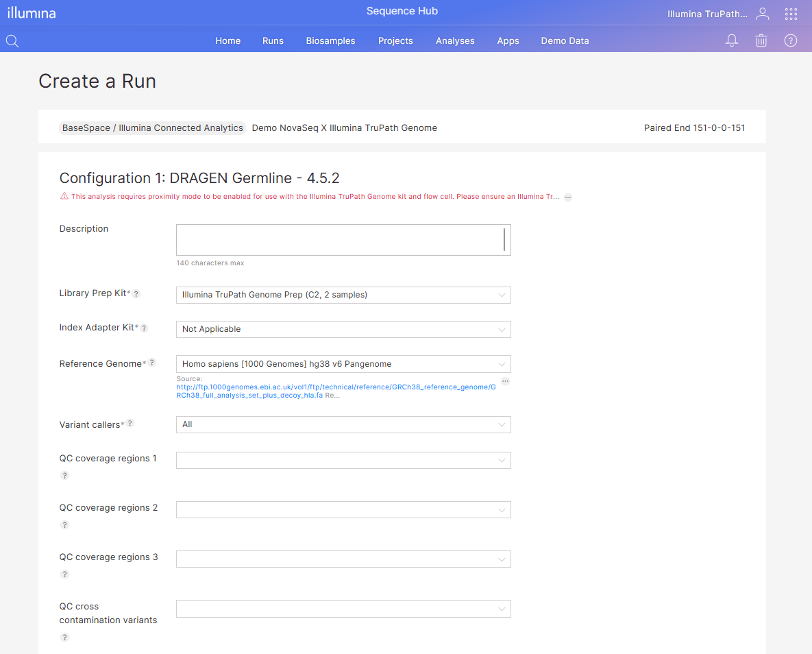812x654 pixels.
Task: Open the Biosamples menu item
Action: click(x=330, y=41)
